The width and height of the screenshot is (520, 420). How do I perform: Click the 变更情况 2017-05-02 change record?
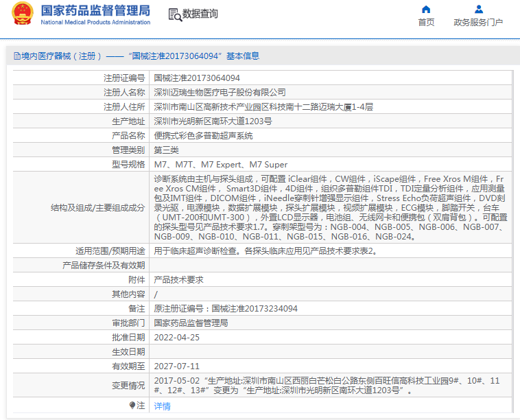[x=327, y=385]
